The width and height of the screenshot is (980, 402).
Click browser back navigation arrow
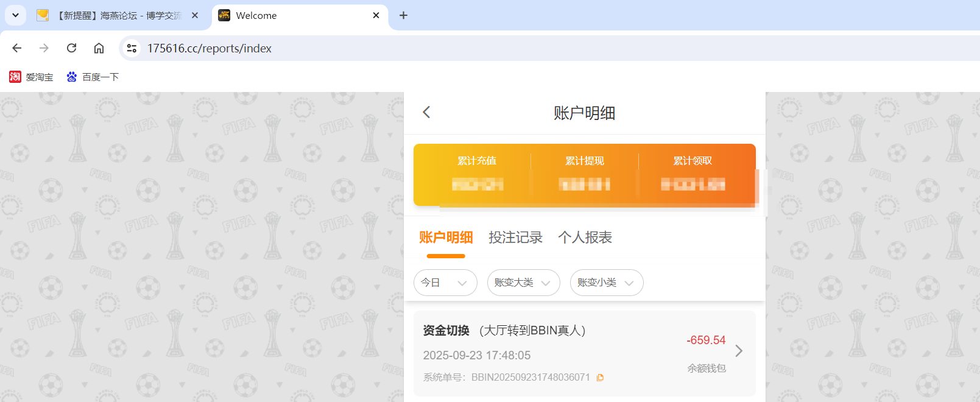(17, 48)
